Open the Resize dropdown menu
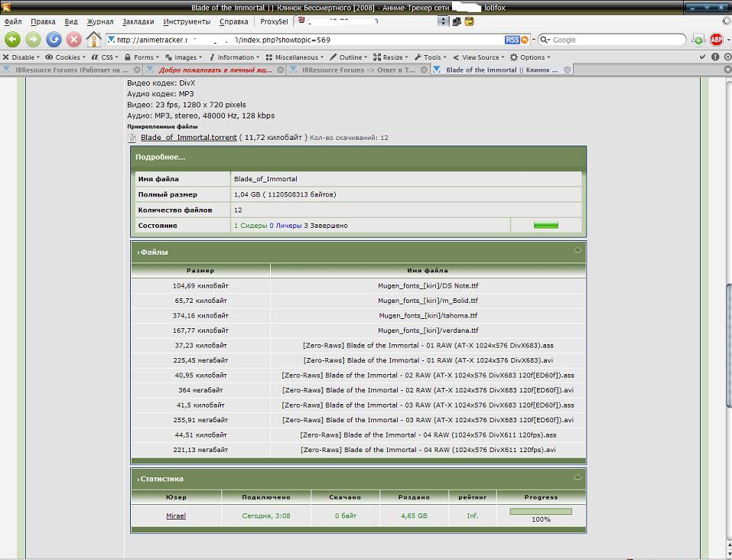This screenshot has width=732, height=560. coord(391,57)
